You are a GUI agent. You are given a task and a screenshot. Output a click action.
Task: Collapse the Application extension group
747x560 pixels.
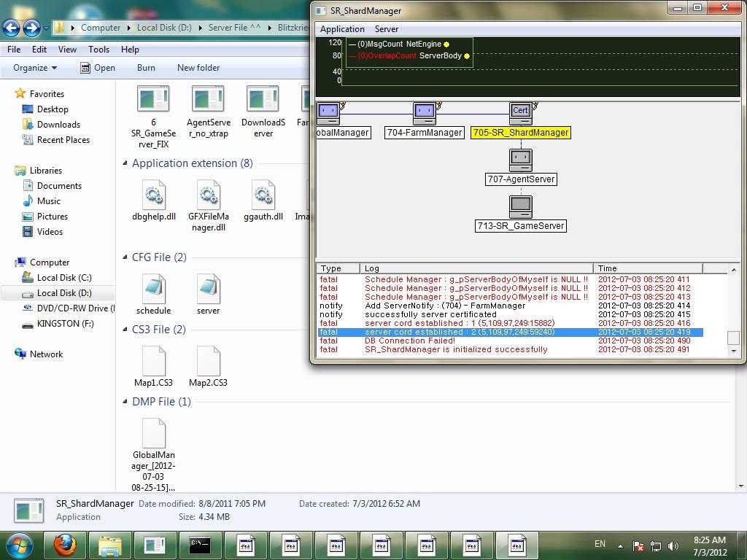(x=125, y=164)
